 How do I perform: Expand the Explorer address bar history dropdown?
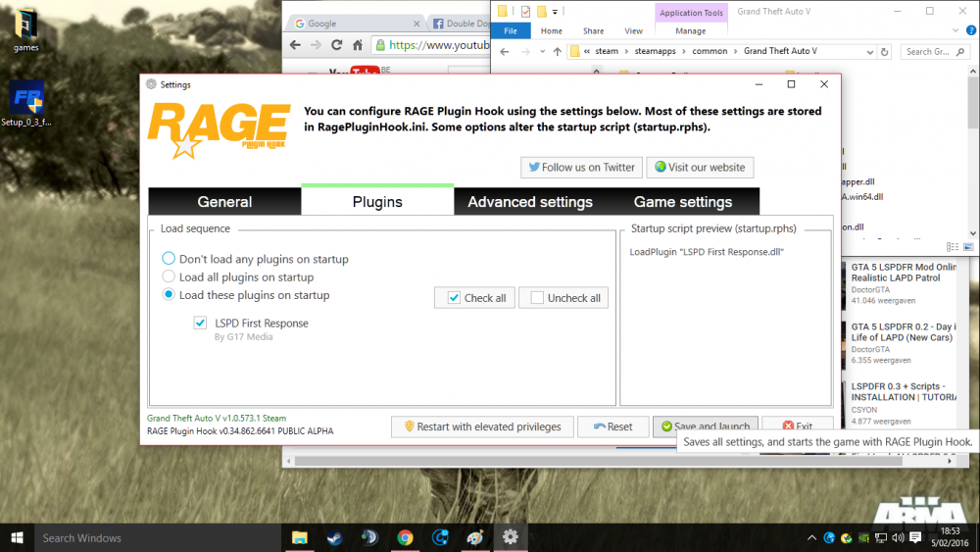[869, 52]
